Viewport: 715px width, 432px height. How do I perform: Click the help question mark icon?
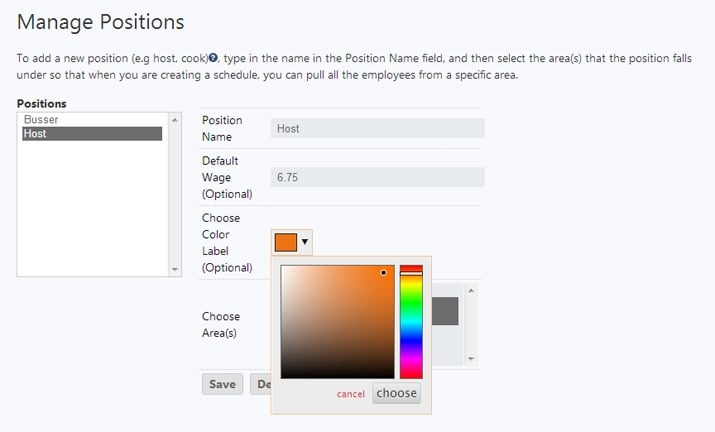coord(213,59)
